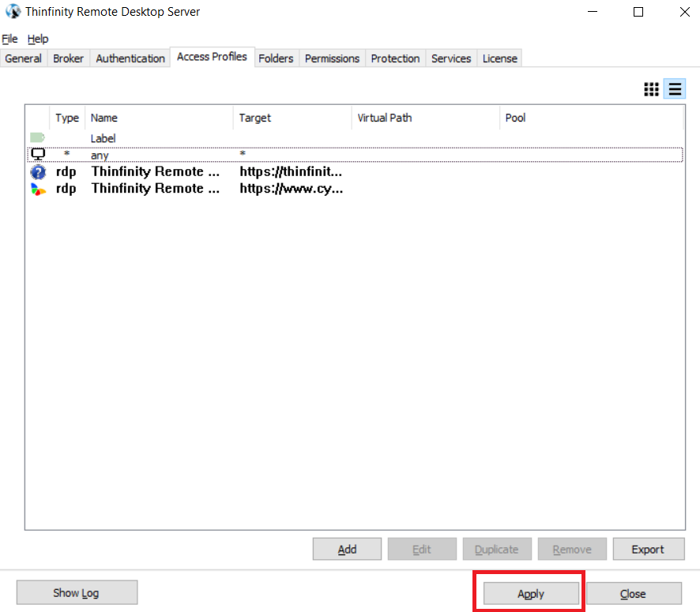Click Show Log
Viewport: 700px width, 612px height.
click(77, 591)
